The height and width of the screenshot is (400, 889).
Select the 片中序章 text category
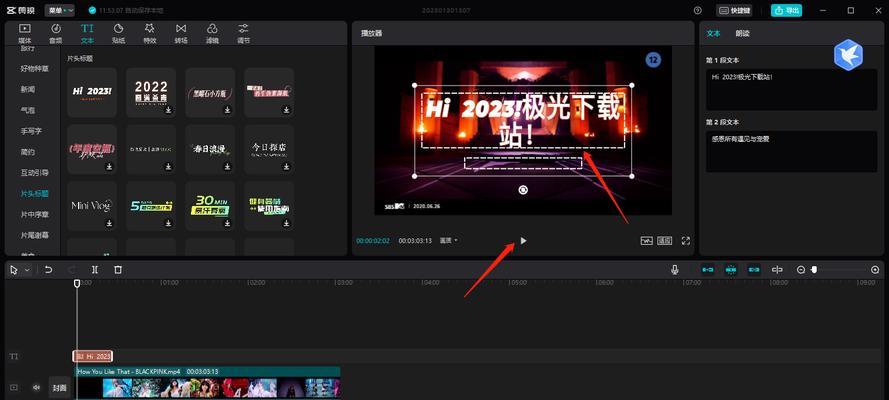tap(35, 214)
